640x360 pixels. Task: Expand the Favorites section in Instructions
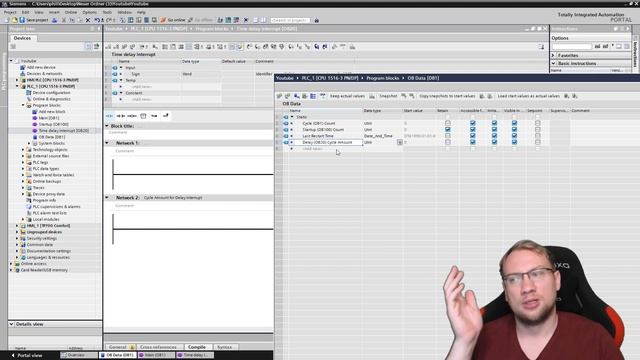tap(553, 55)
